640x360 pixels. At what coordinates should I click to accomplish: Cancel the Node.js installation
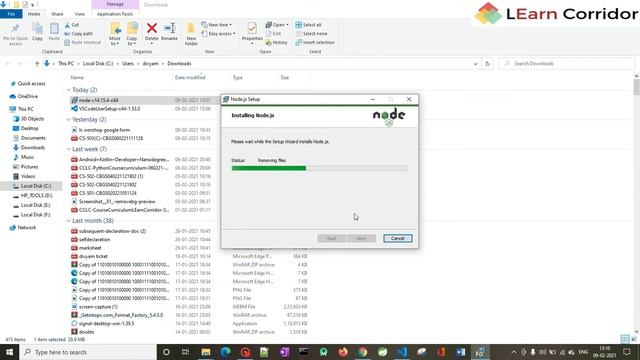(x=398, y=238)
